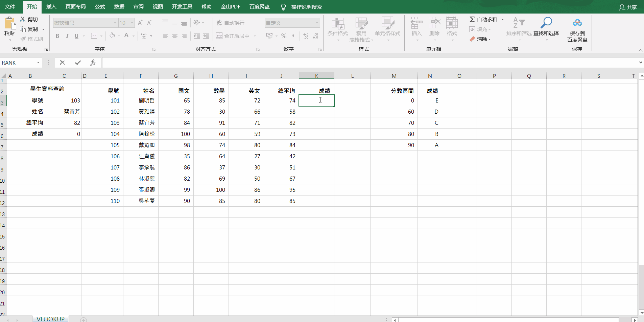This screenshot has height=322, width=644.
Task: Open the font name dropdown
Action: point(115,23)
